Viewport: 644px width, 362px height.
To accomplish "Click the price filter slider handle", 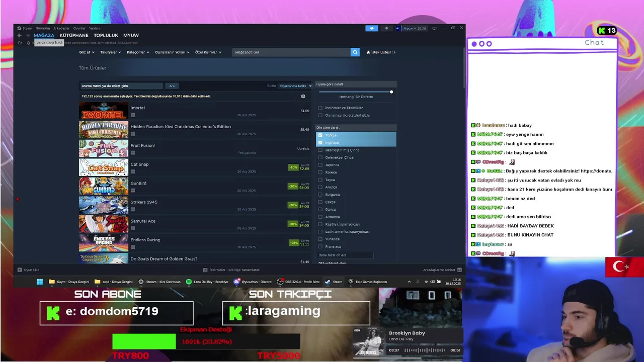I will coord(391,92).
